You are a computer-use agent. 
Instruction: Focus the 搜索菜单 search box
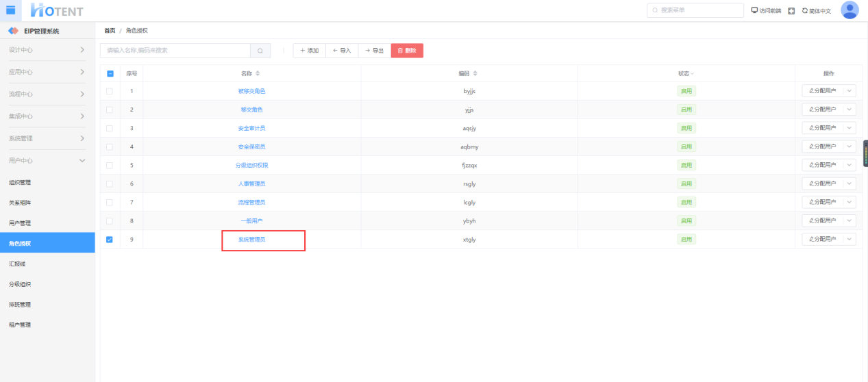coord(695,10)
